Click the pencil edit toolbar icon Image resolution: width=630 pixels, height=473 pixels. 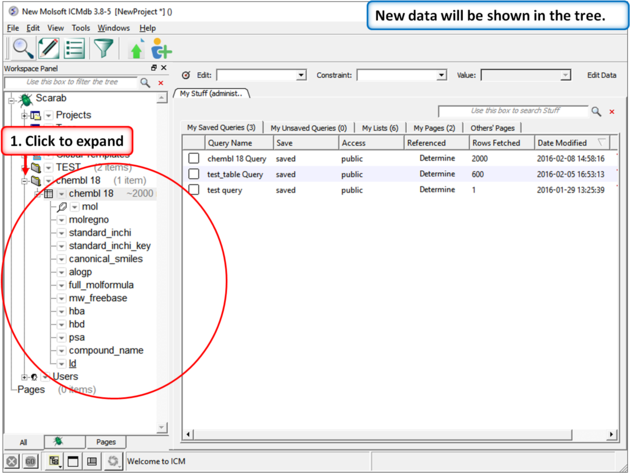(x=47, y=48)
